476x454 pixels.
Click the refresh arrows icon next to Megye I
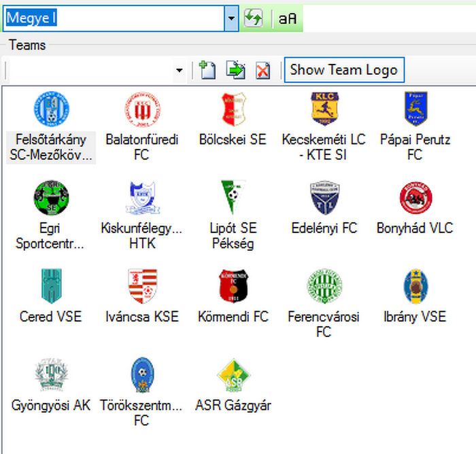click(x=253, y=18)
